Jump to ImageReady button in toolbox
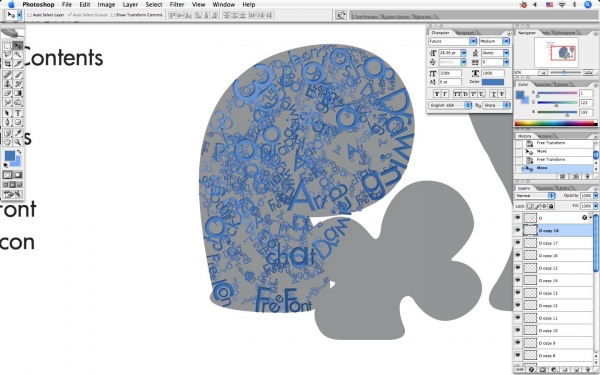Screen dimensions: 600x375 tap(13, 195)
